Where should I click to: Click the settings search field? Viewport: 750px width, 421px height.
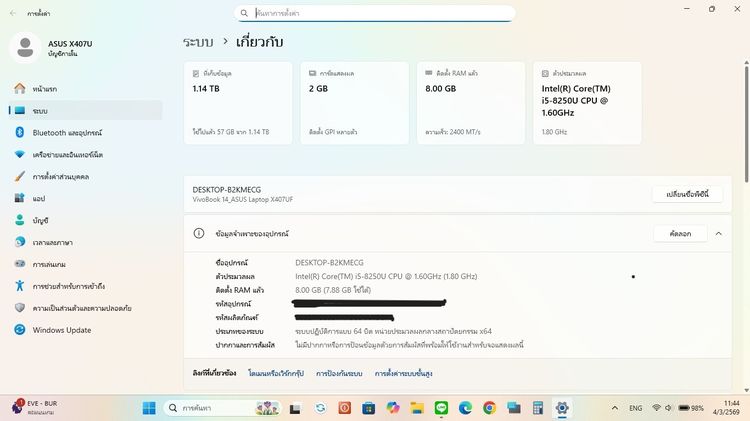tap(375, 13)
